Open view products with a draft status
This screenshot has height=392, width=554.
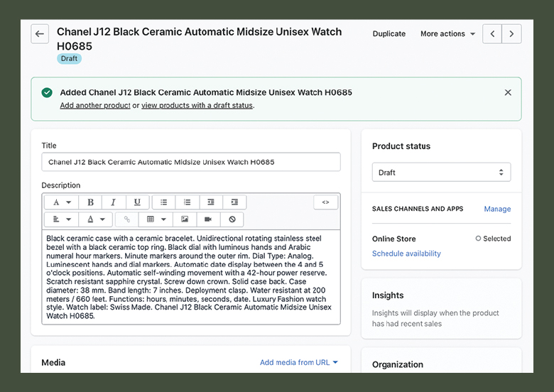click(197, 105)
